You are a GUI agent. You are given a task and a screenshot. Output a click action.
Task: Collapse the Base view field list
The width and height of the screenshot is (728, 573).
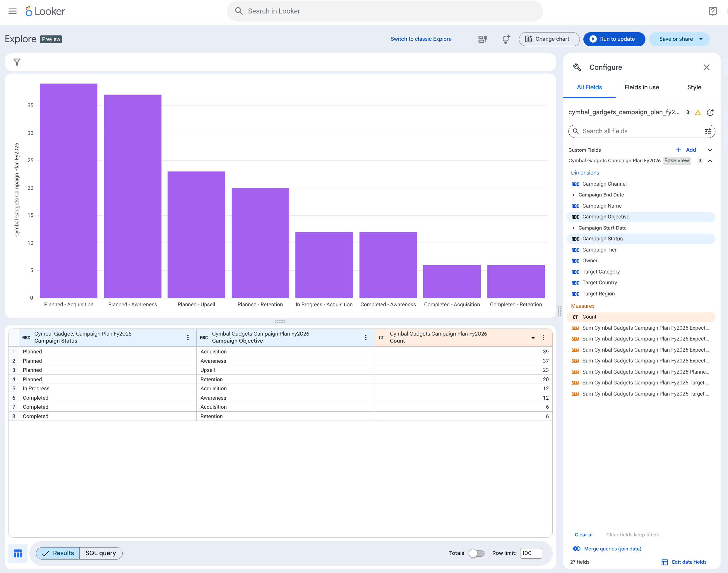[710, 161]
